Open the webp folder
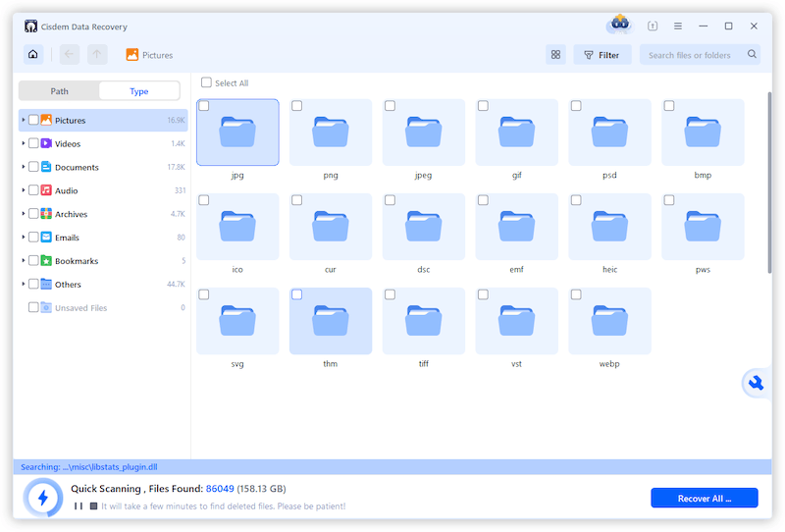The image size is (785, 532). click(609, 321)
